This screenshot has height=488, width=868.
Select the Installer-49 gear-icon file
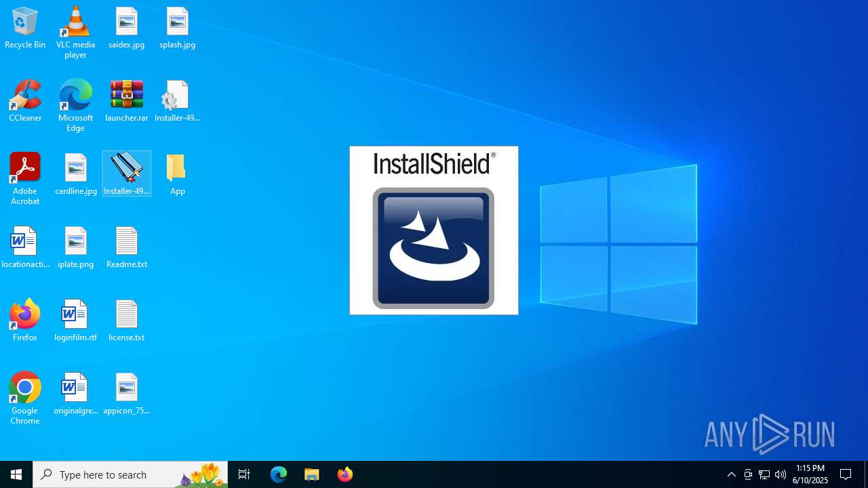click(x=178, y=101)
